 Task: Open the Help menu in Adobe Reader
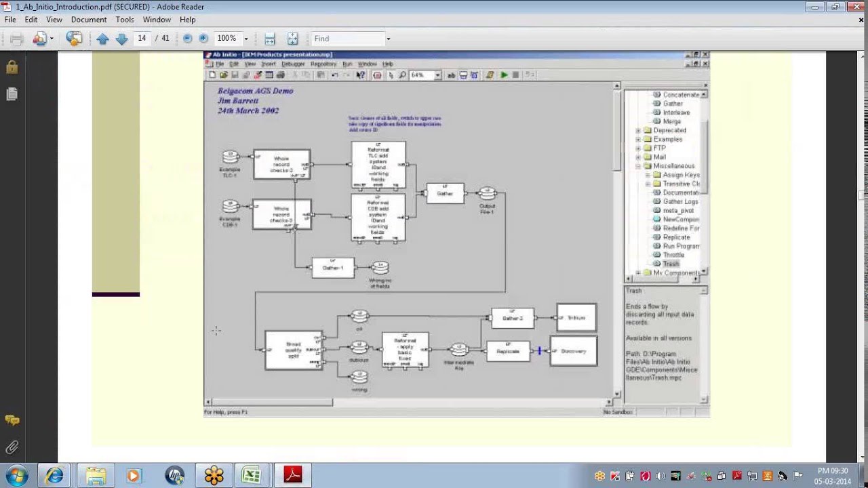click(x=188, y=20)
